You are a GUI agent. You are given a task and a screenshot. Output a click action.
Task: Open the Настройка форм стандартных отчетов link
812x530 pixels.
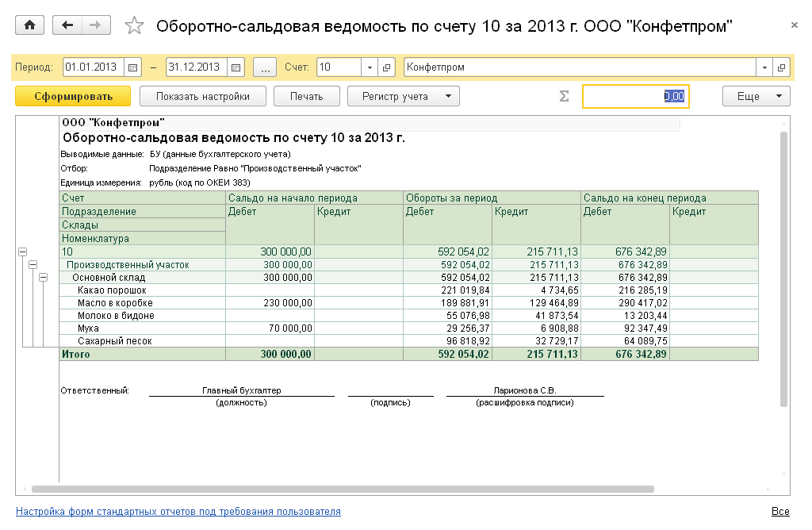tap(178, 512)
